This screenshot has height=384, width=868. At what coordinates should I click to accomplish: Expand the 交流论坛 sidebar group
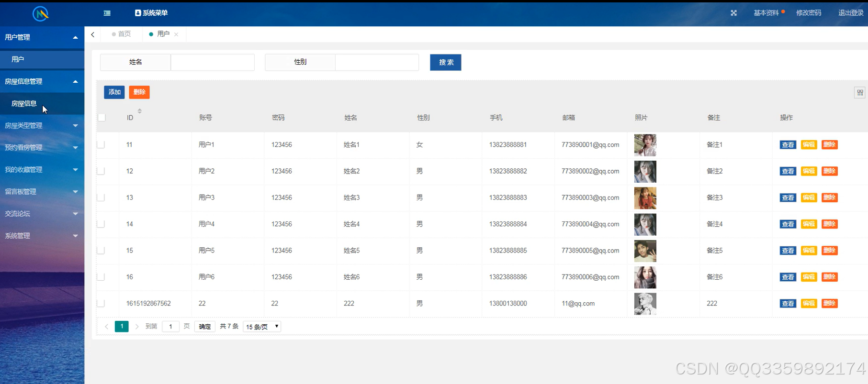point(42,213)
